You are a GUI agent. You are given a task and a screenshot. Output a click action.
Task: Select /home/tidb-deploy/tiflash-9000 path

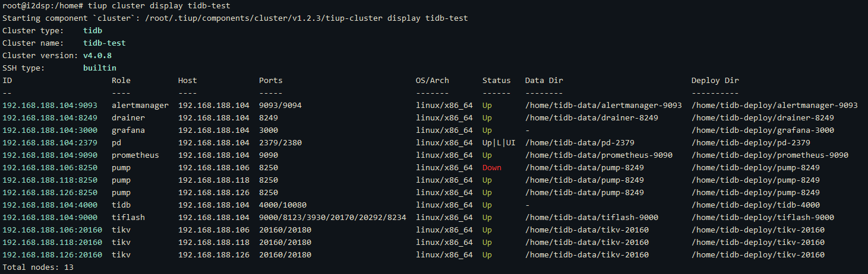763,218
